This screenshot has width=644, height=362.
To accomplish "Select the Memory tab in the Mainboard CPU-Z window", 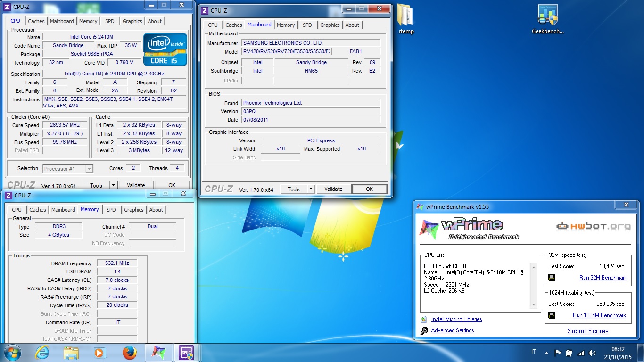I will pos(286,25).
